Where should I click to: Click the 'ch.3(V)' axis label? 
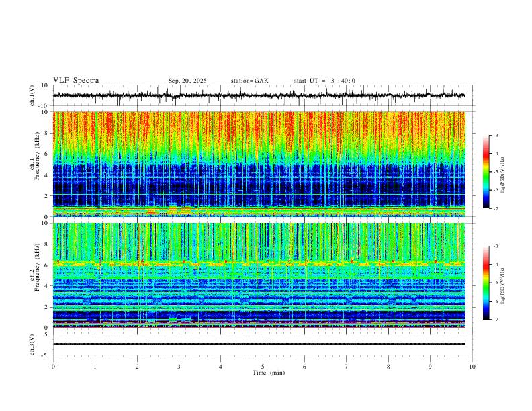click(x=32, y=345)
